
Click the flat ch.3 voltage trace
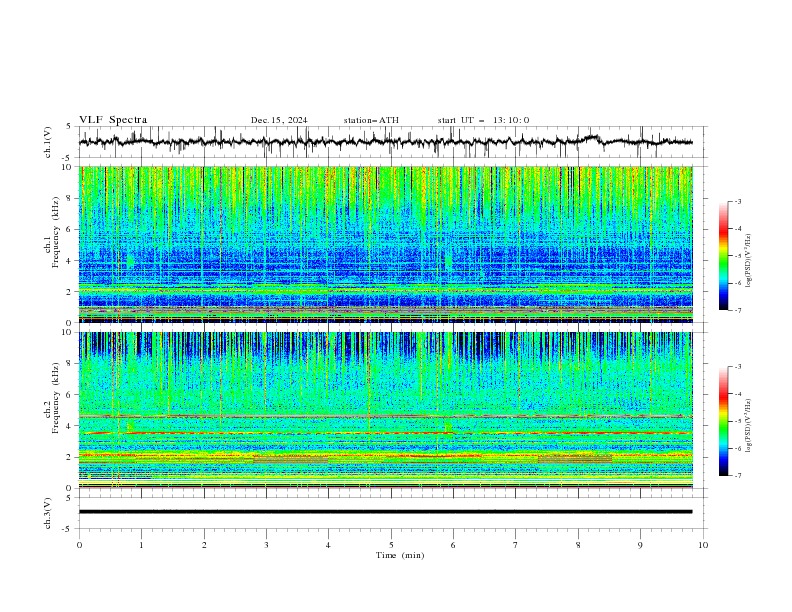click(385, 512)
